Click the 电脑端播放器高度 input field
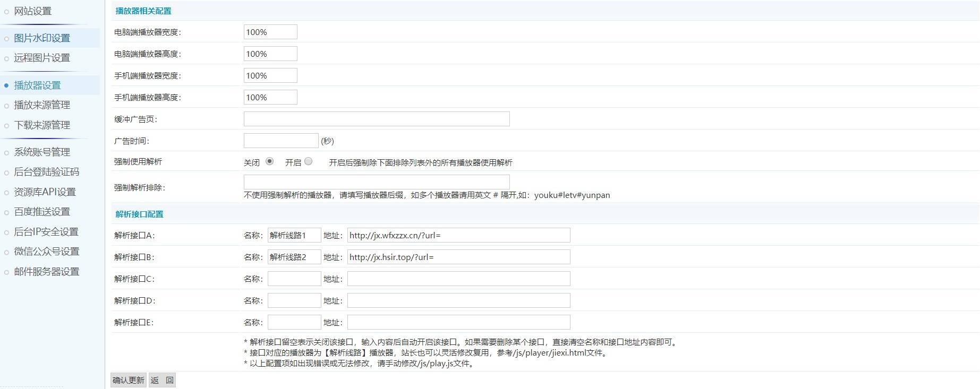Image resolution: width=980 pixels, height=389 pixels. pos(270,54)
